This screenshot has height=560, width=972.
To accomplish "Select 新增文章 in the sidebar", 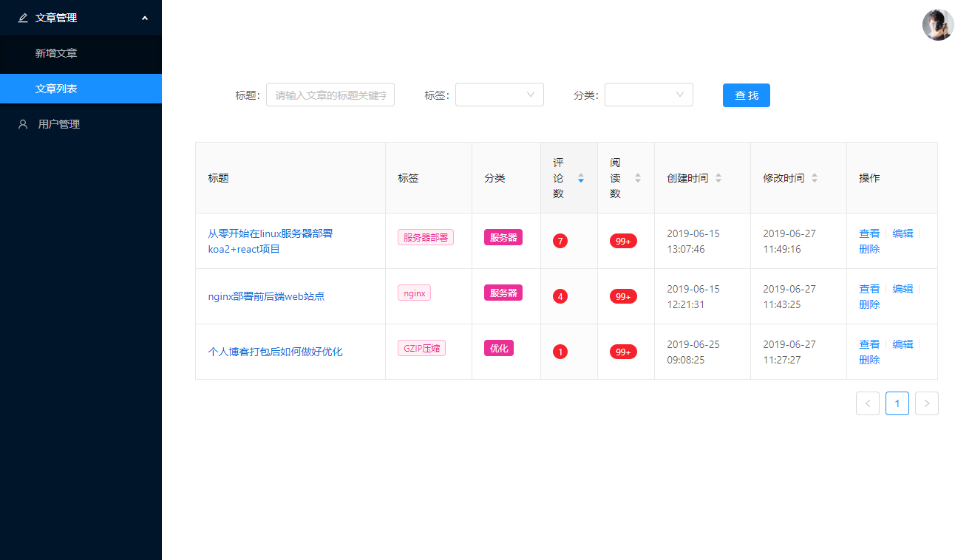I will (x=81, y=53).
